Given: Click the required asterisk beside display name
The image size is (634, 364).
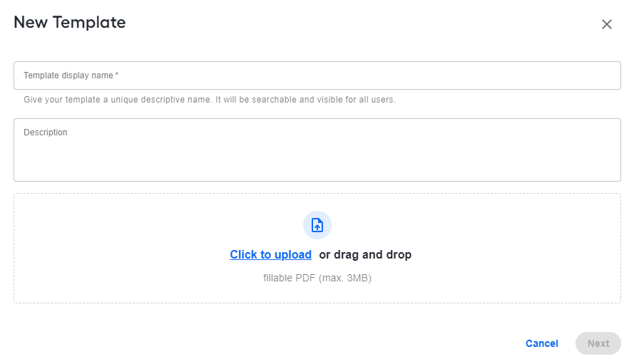Looking at the screenshot, I should click(117, 74).
